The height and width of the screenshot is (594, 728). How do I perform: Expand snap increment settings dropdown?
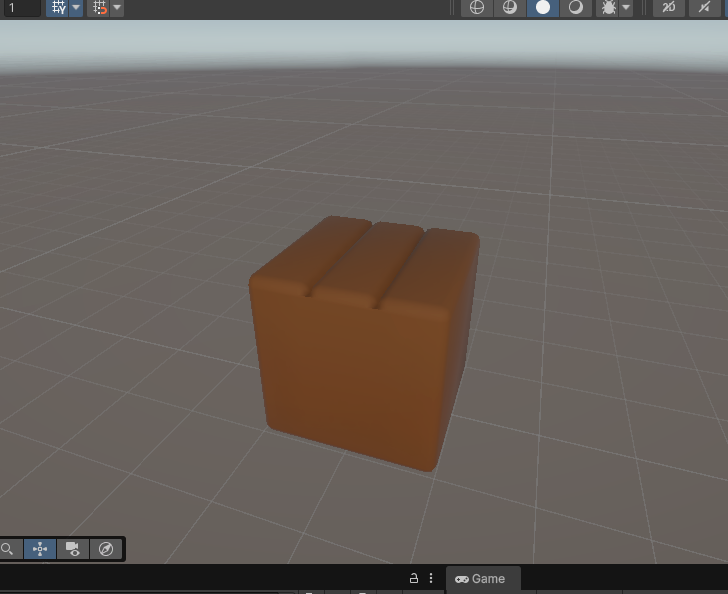[x=118, y=8]
